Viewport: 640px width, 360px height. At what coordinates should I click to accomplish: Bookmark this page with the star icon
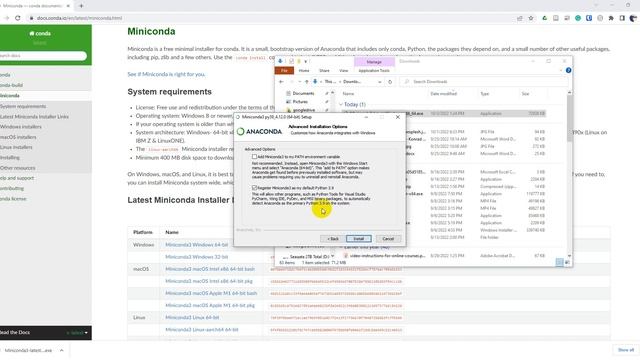point(531,18)
